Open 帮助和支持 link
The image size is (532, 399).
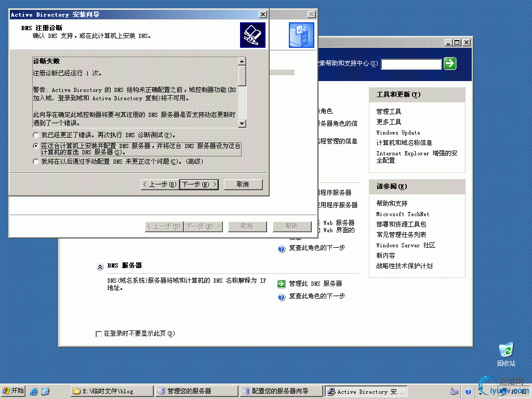point(392,204)
